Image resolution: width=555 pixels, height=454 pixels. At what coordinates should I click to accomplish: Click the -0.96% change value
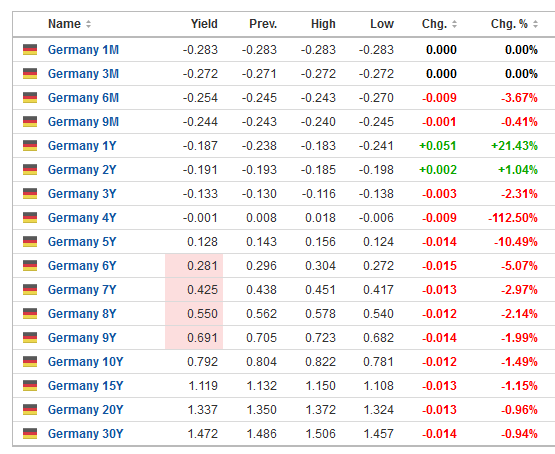coord(519,410)
